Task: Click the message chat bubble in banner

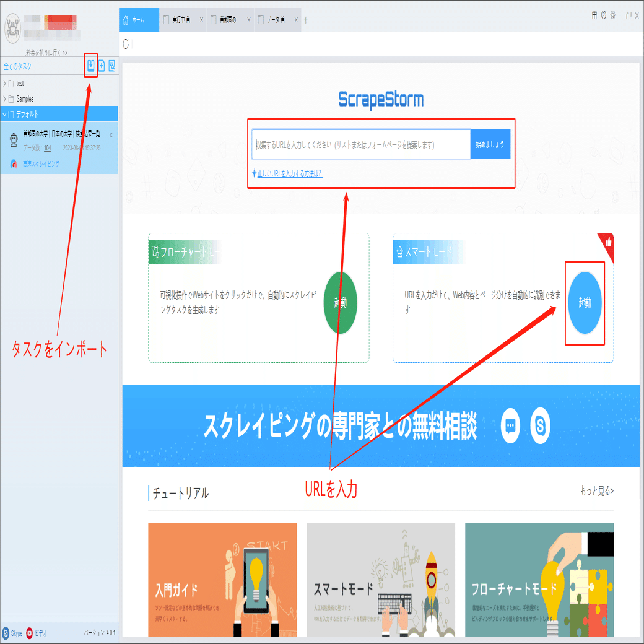Action: click(x=510, y=425)
